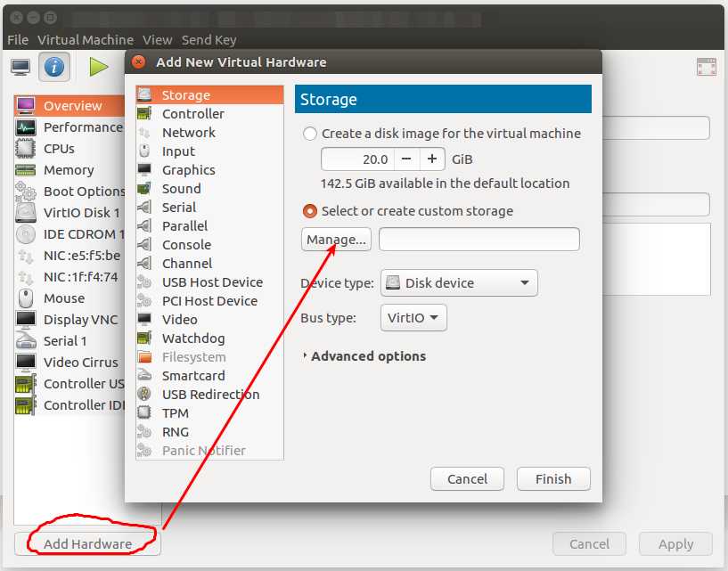Click the RNG icon
This screenshot has width=728, height=571.
[x=144, y=431]
